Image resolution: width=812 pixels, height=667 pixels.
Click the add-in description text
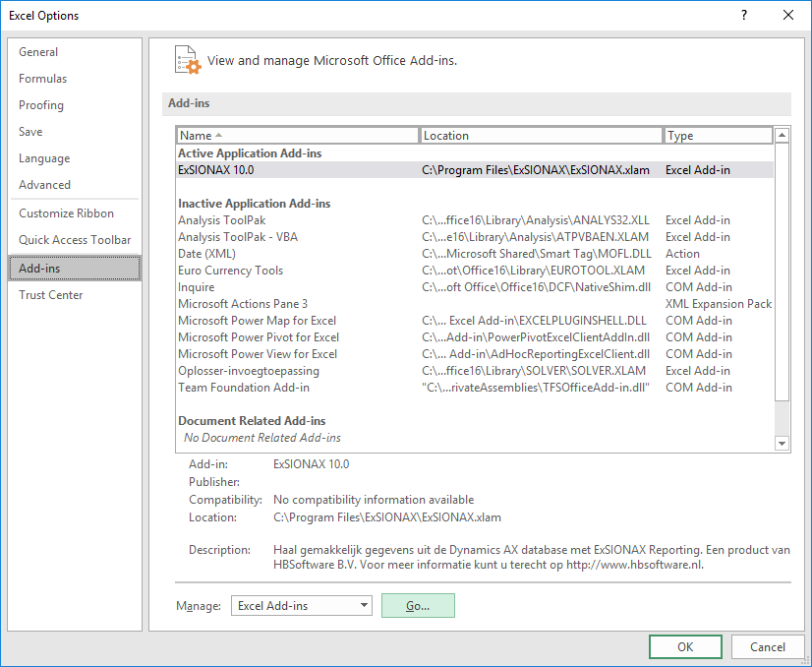coord(531,557)
